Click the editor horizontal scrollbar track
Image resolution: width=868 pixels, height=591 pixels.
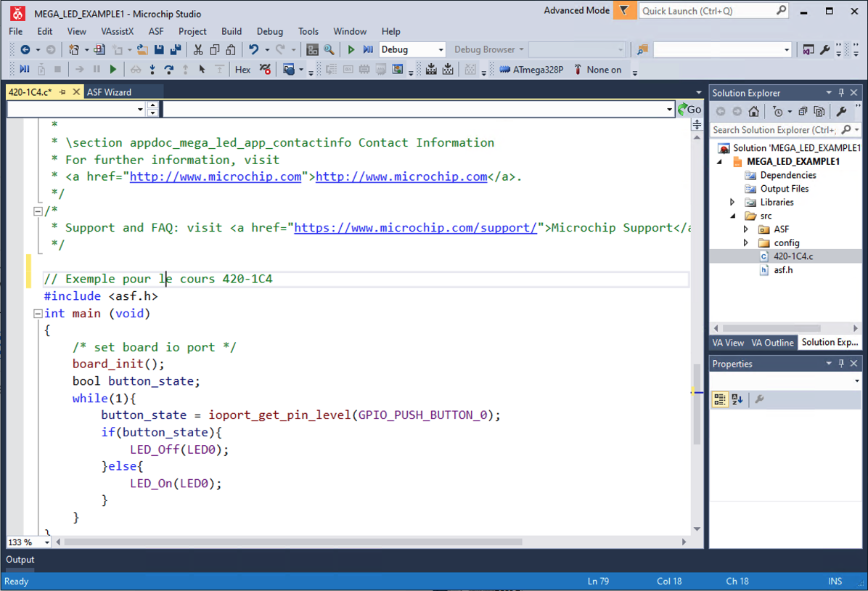602,542
